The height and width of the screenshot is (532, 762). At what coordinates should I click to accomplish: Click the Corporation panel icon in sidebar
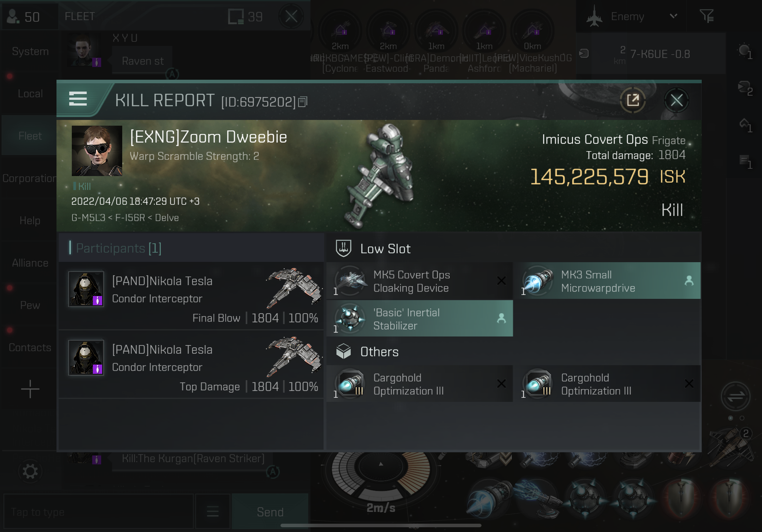pyautogui.click(x=30, y=178)
